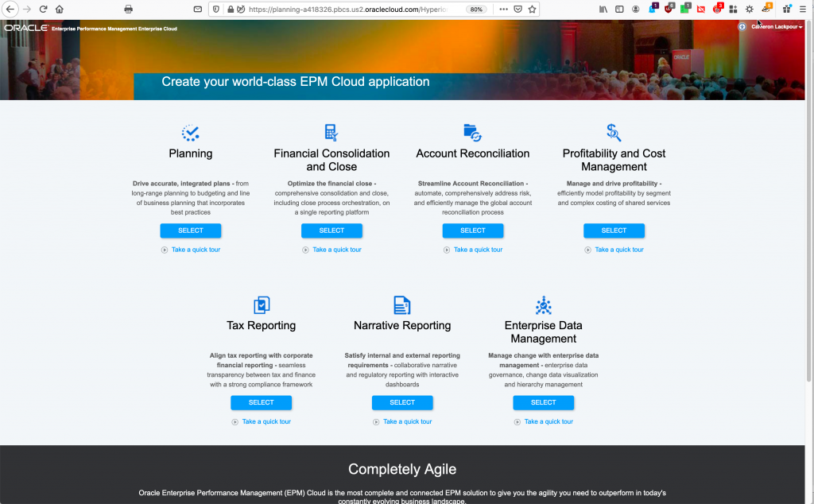Image resolution: width=814 pixels, height=504 pixels.
Task: Click the Narrative Reporting heading
Action: click(402, 325)
